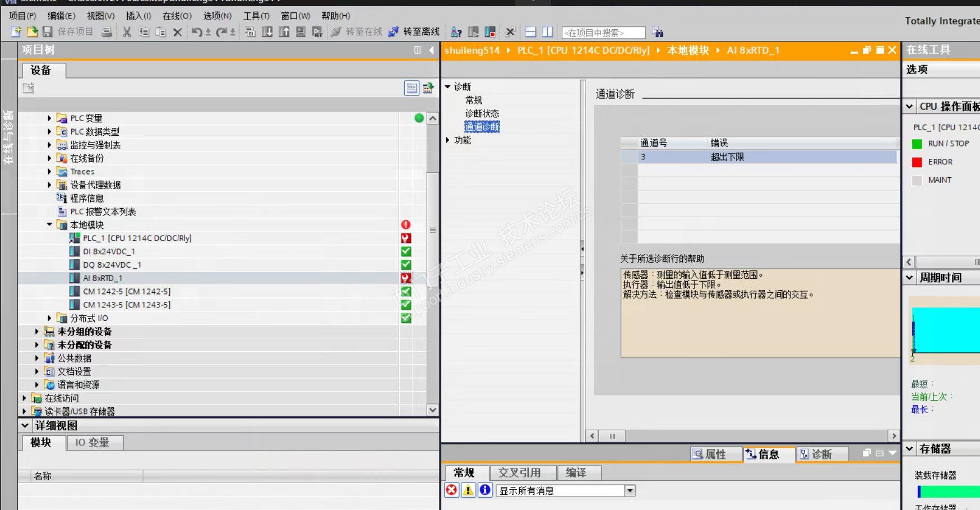Click the upload from device icon
This screenshot has width=980, height=510.
(284, 32)
